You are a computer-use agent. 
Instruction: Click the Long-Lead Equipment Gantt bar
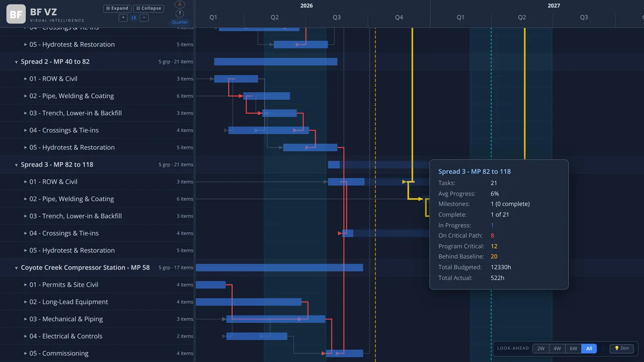click(248, 302)
